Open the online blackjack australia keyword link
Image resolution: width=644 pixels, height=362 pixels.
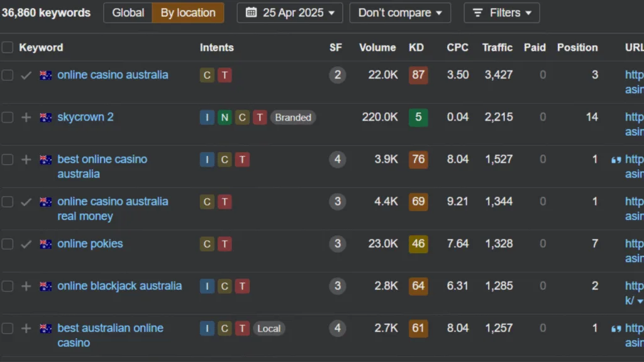119,286
